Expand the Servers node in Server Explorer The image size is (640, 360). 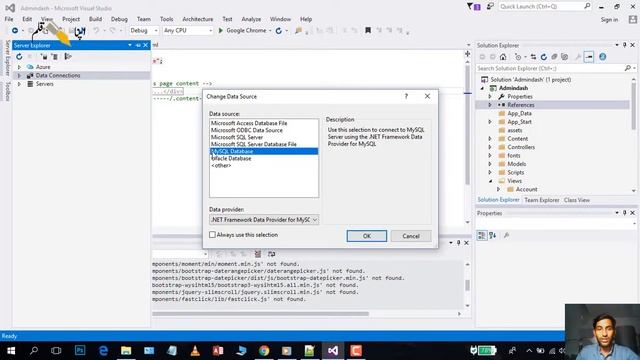pos(19,84)
